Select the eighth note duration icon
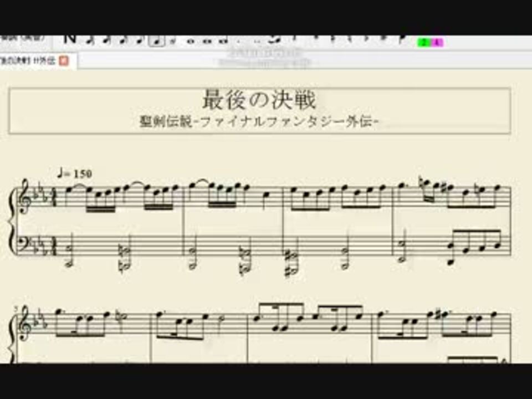Screen dimensions: 532x399 pos(139,39)
